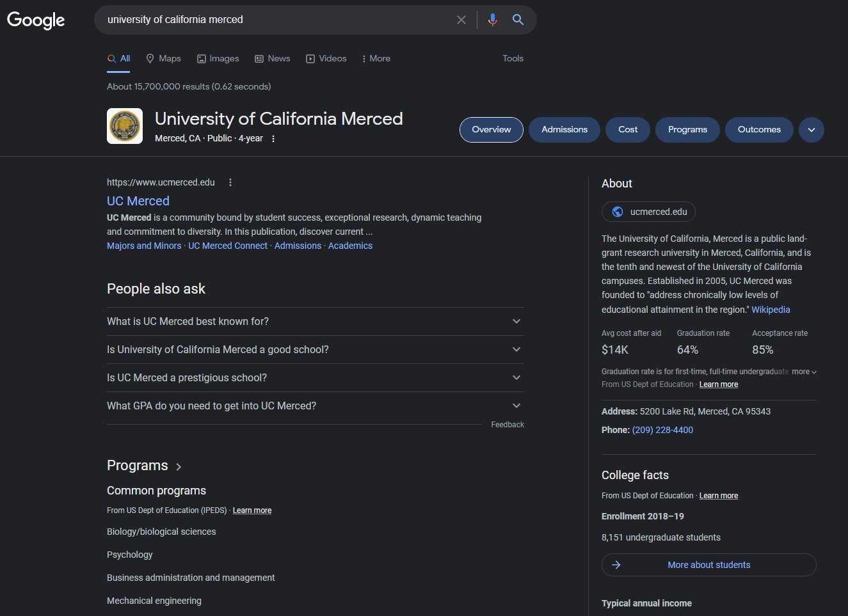The height and width of the screenshot is (616, 848).
Task: Select Business administration and management program
Action: 191,578
